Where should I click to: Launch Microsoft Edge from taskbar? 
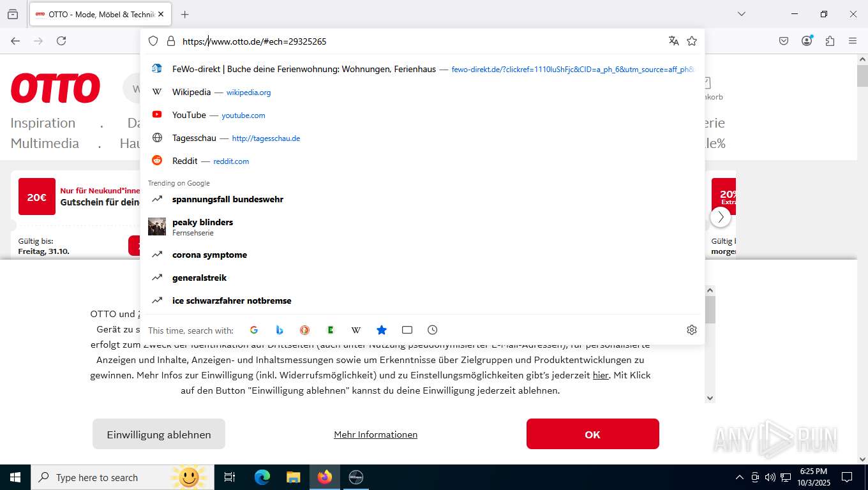[262, 477]
